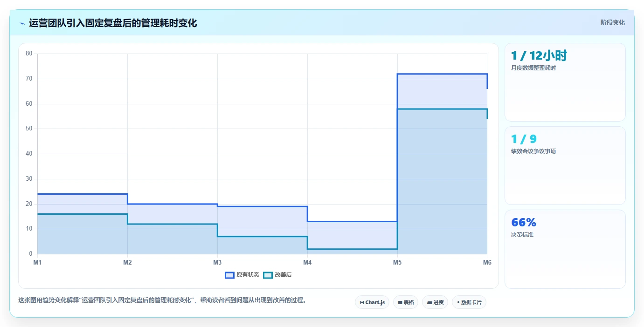Viewport: 644px width, 327px height.
Task: Click the M1 axis label
Action: pyautogui.click(x=37, y=262)
